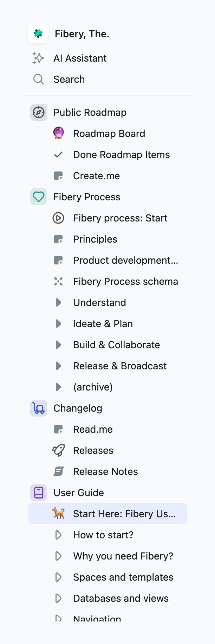The height and width of the screenshot is (644, 215).
Task: Click the Fibery workspace logo
Action: (x=38, y=33)
